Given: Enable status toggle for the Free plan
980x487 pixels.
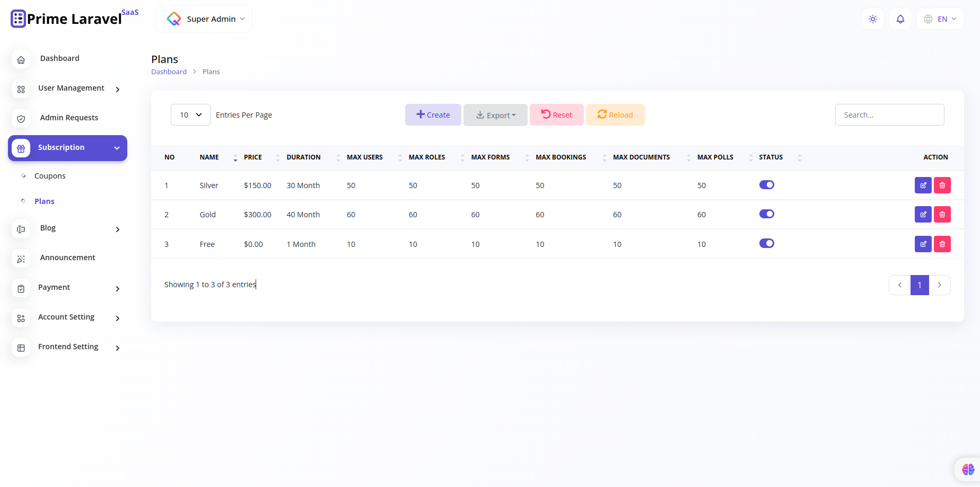Looking at the screenshot, I should point(767,243).
